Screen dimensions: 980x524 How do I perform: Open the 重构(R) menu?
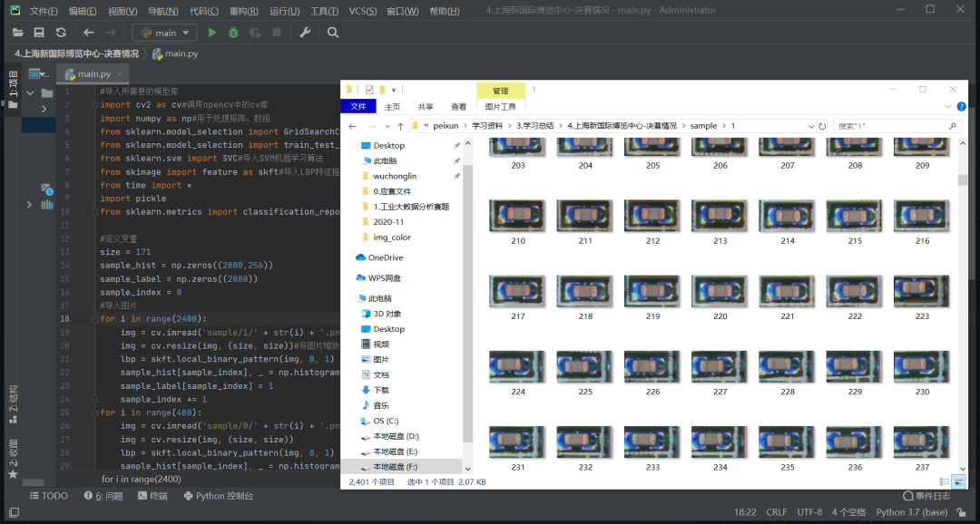[243, 11]
